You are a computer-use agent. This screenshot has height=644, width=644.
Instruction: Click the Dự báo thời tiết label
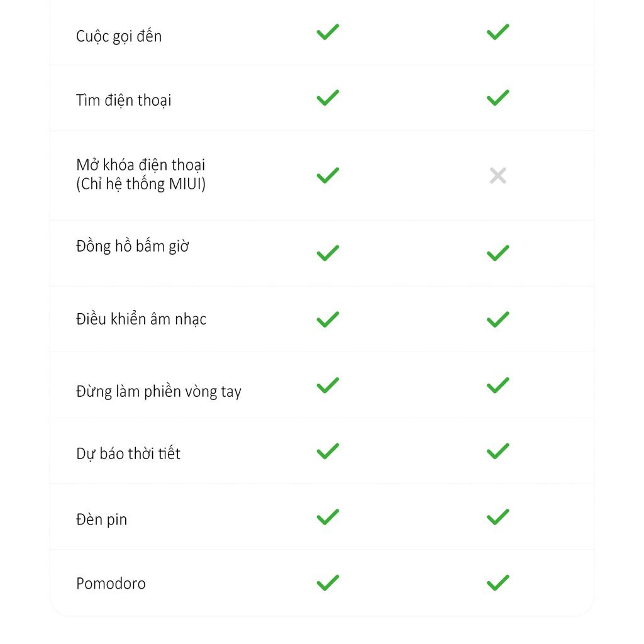[x=128, y=454]
